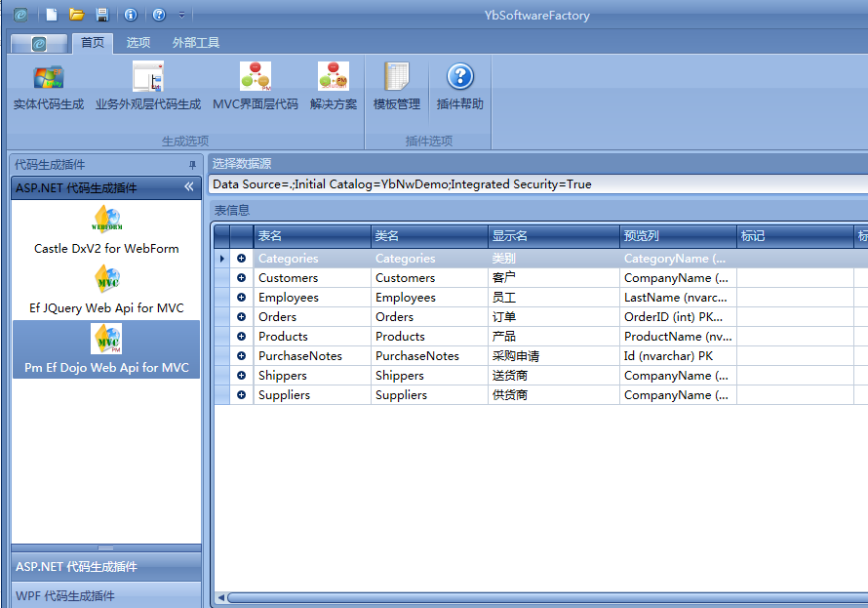Open 业务外观层代码生成 from the ribbon
Image resolution: width=868 pixels, height=608 pixels.
pyautogui.click(x=148, y=78)
